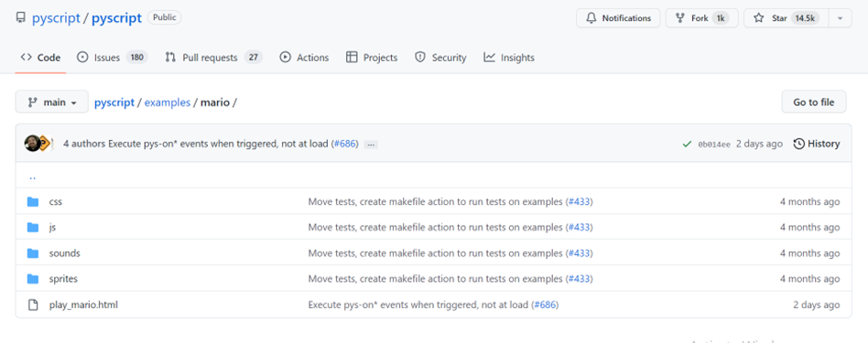
Task: Open the Issues tab
Action: click(x=112, y=58)
